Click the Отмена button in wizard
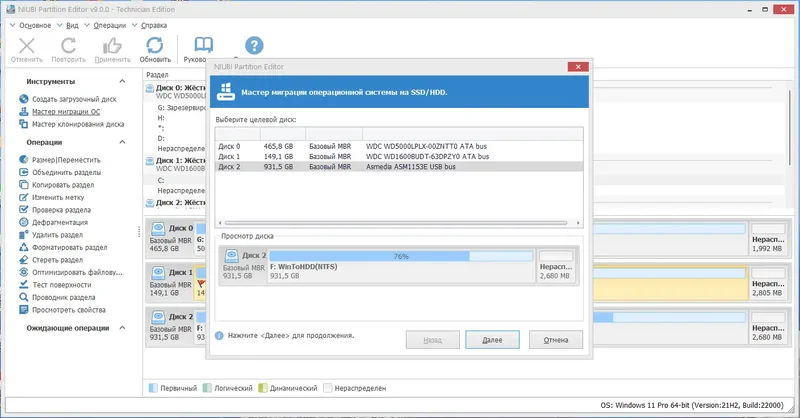This screenshot has height=418, width=800. (x=556, y=340)
